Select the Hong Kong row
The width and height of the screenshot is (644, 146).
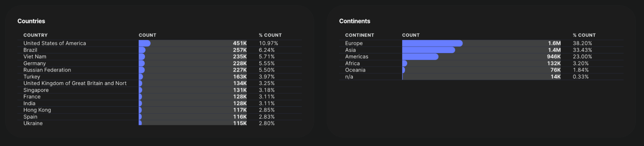[159, 110]
